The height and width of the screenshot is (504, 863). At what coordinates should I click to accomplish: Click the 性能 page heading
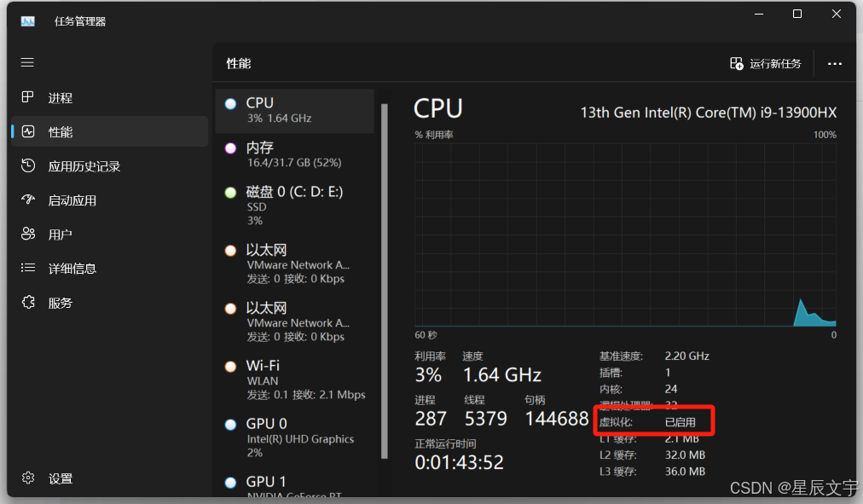click(x=238, y=64)
